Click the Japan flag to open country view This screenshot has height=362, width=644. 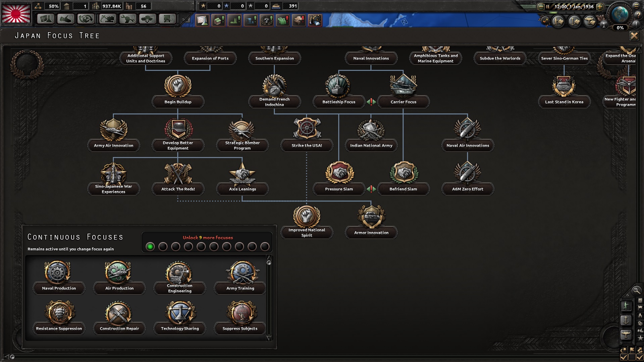pyautogui.click(x=16, y=13)
